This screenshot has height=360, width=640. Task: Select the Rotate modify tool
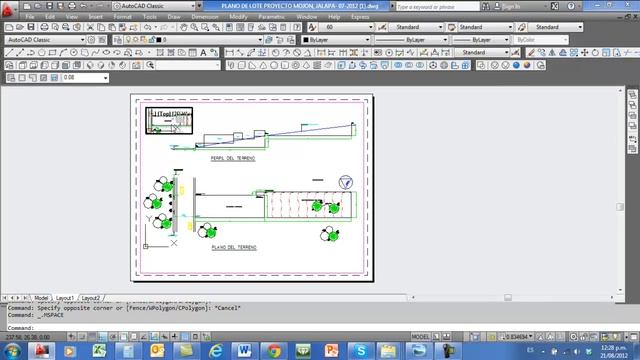[x=595, y=53]
